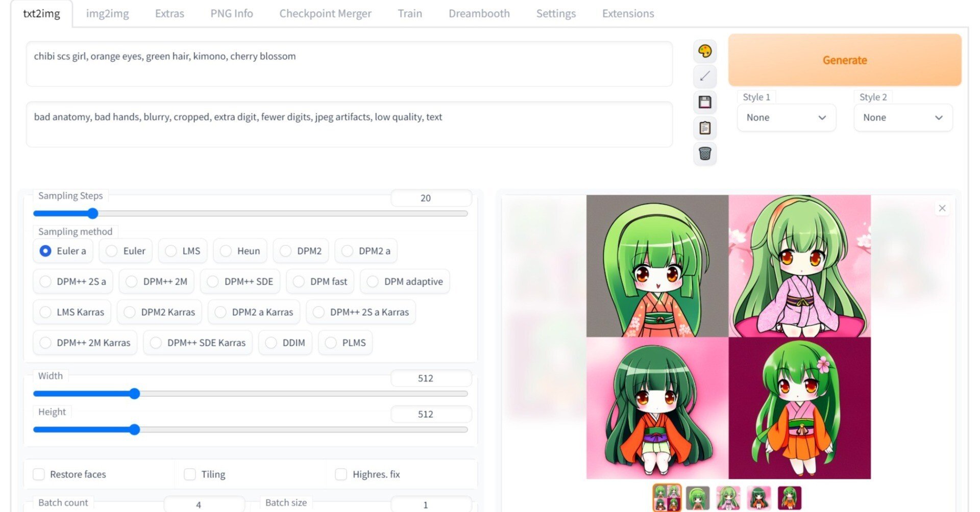980x512 pixels.
Task: Click the Sampling Steps value field showing 20
Action: [x=431, y=198]
